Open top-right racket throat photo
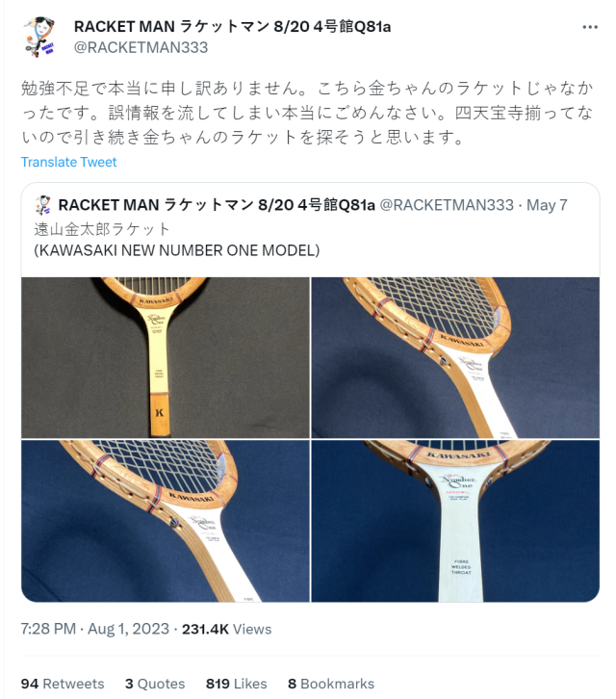The height and width of the screenshot is (699, 616). pos(455,357)
